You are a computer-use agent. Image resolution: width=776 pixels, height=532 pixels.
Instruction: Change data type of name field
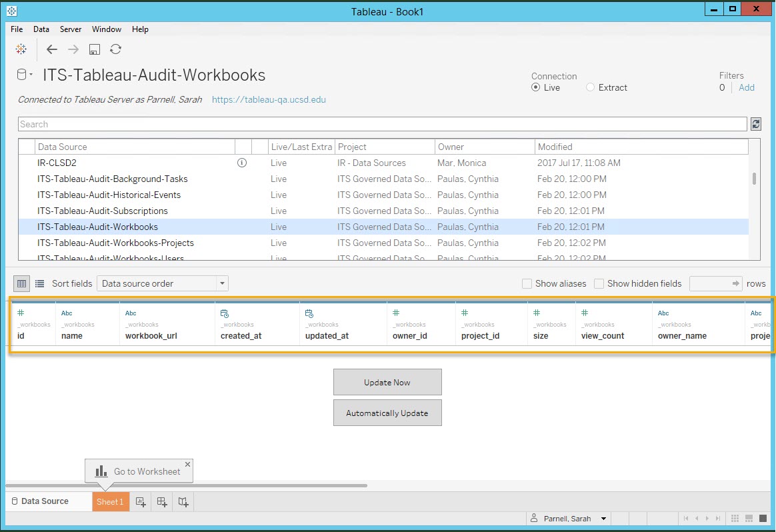[67, 313]
